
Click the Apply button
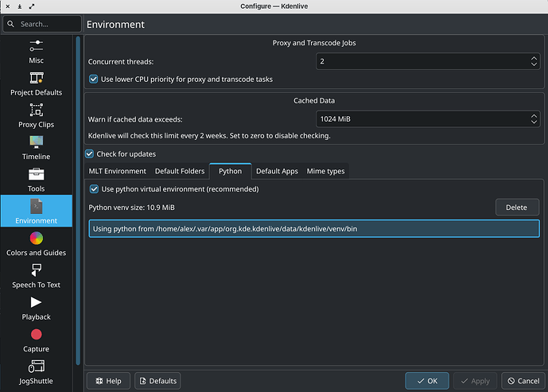click(x=476, y=381)
